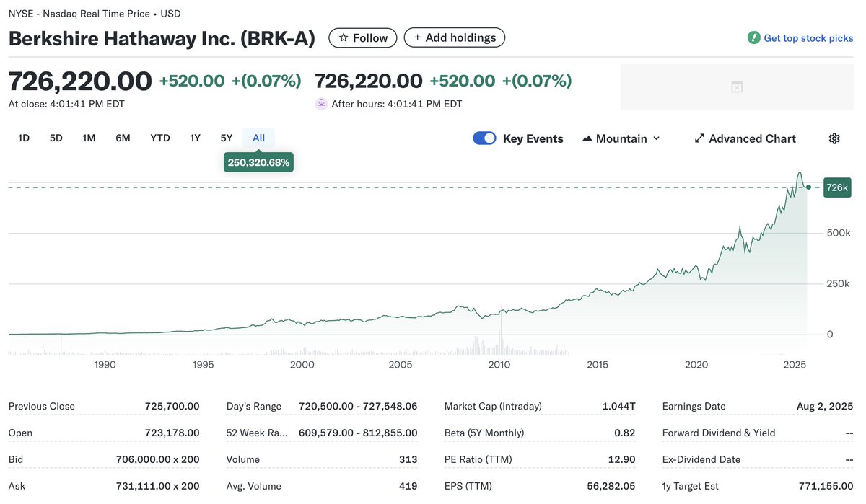Click the 52 Week Range value

pyautogui.click(x=357, y=433)
